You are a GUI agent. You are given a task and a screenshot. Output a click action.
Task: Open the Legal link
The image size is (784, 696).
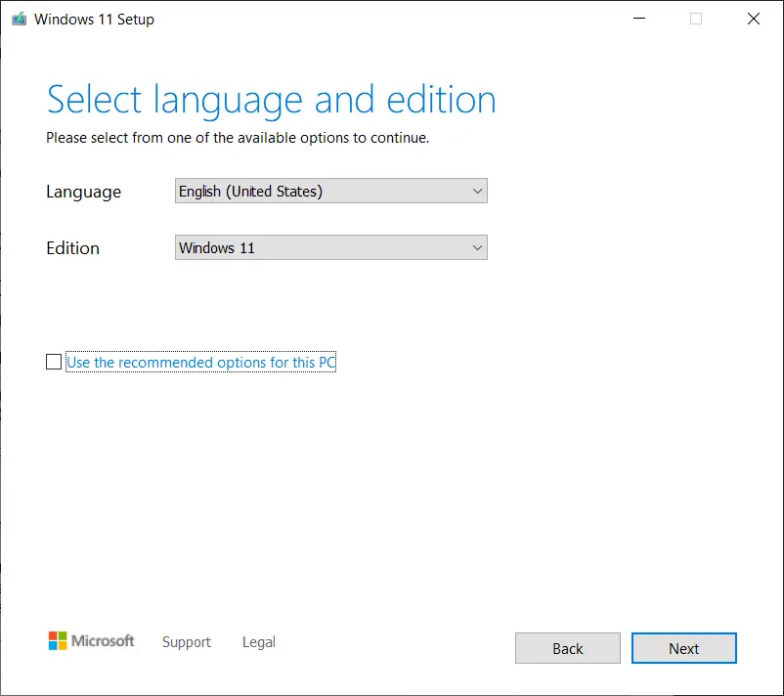coord(258,641)
